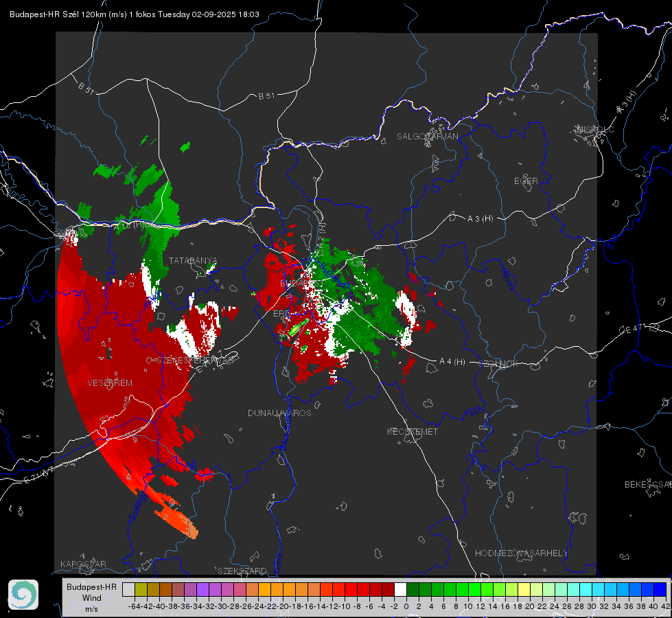This screenshot has width=672, height=618.
Task: Click the KECSKEMÉT city label
Action: (x=413, y=431)
